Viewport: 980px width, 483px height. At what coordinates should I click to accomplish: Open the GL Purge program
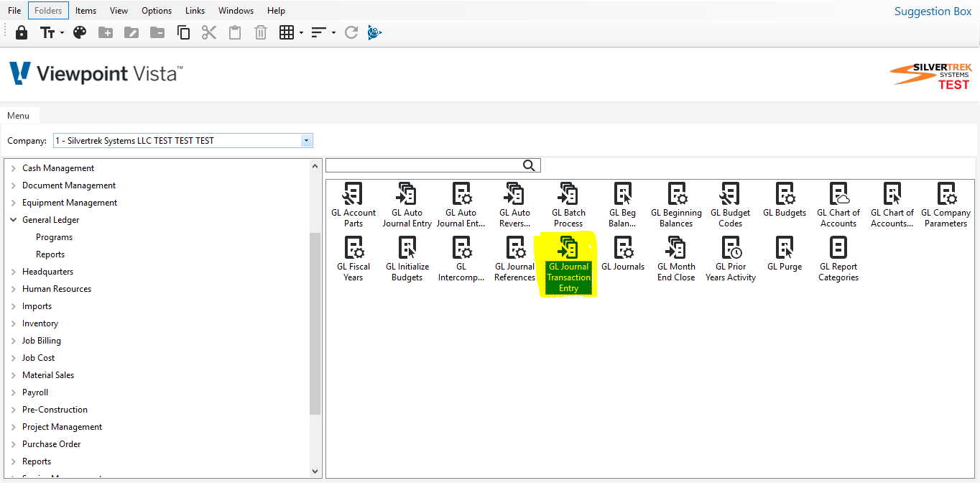[x=785, y=254]
